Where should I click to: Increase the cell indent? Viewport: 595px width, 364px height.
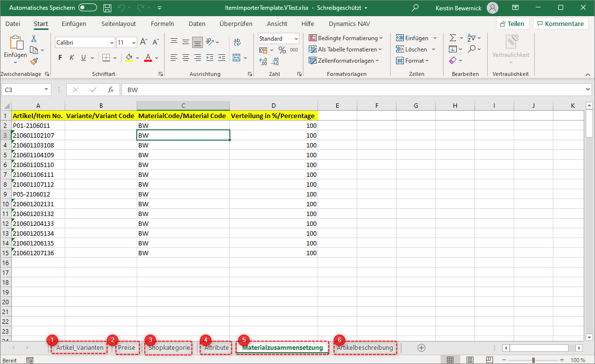tap(222, 58)
